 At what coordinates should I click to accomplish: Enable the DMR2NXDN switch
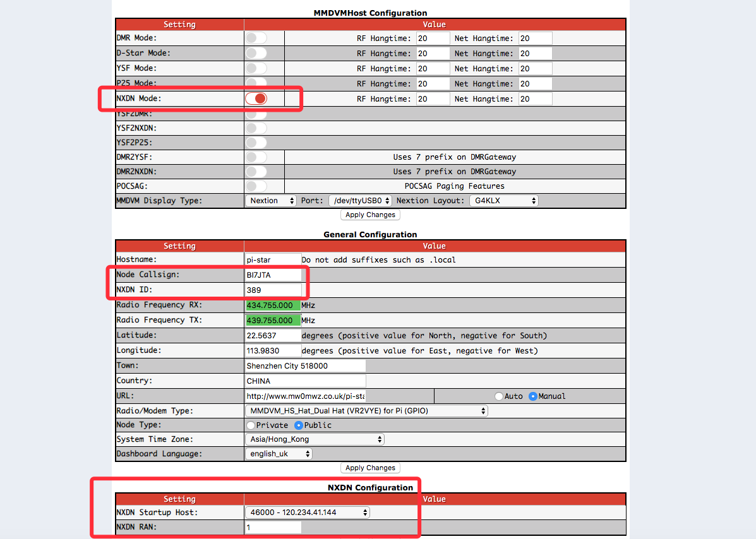click(256, 172)
